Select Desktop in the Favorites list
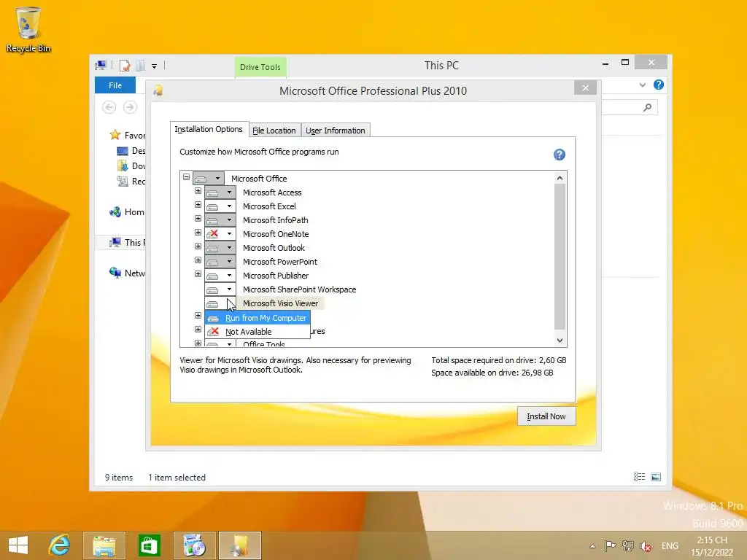This screenshot has height=560, width=747. tap(131, 150)
